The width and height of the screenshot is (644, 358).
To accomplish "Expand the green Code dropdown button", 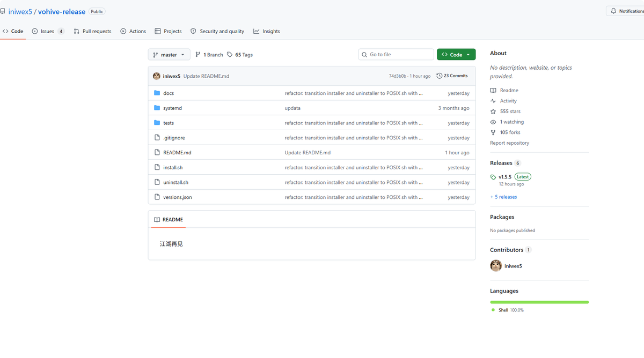I will tap(456, 55).
